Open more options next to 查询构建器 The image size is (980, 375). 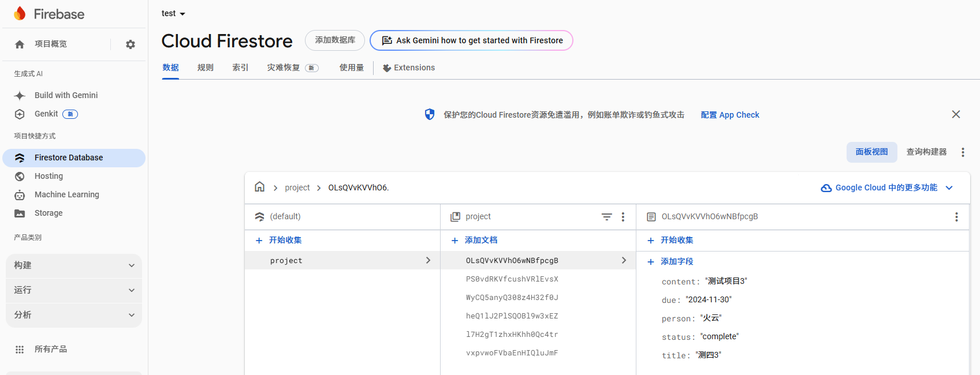point(963,152)
